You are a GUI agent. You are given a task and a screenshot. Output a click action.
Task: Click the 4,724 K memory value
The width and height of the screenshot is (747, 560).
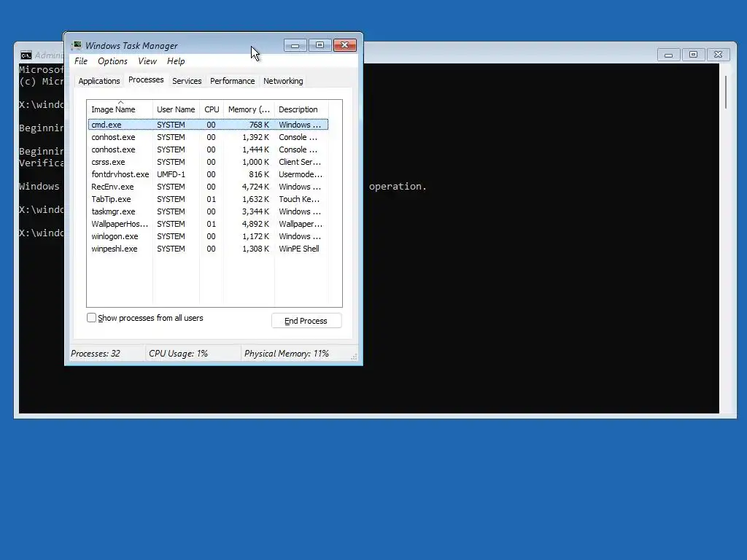click(255, 187)
